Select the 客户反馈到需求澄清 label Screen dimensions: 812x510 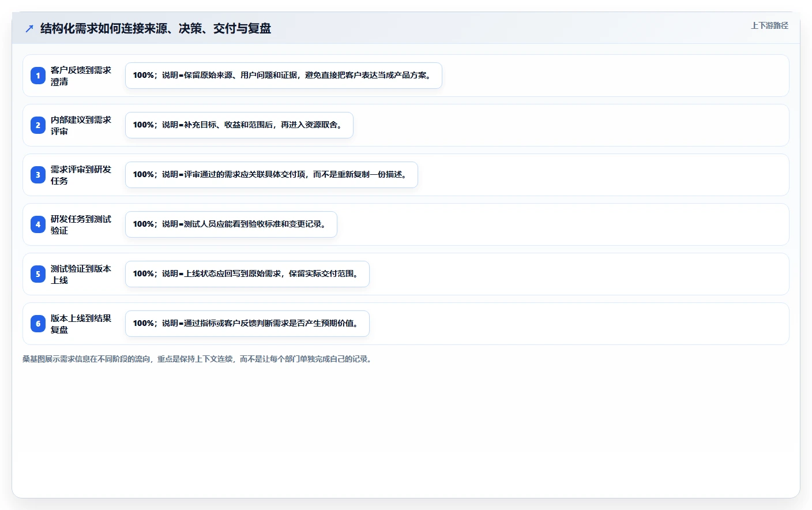click(x=81, y=76)
